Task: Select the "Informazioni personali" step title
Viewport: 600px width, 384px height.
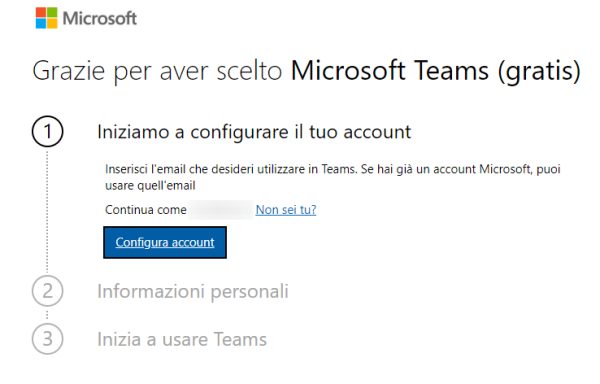Action: 193,291
